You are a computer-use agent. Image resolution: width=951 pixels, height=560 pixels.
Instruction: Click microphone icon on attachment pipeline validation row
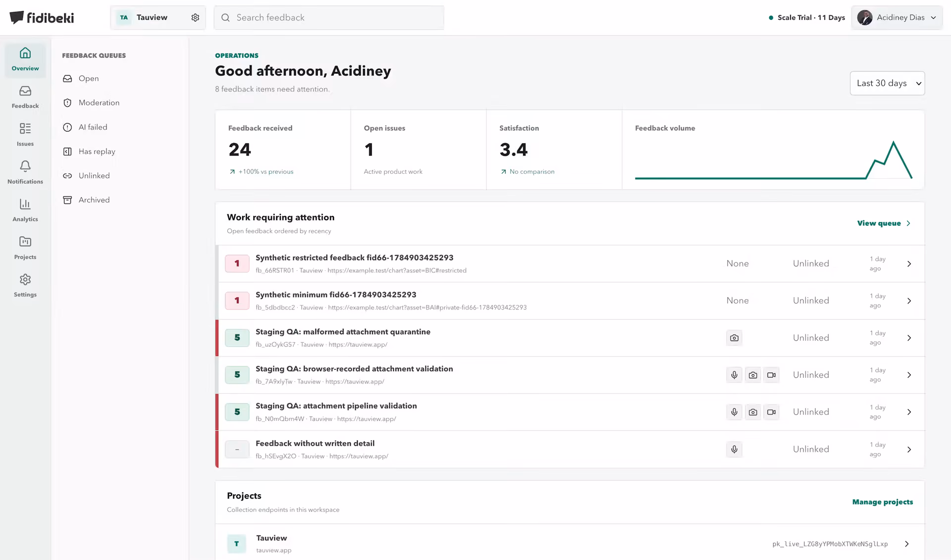tap(734, 412)
